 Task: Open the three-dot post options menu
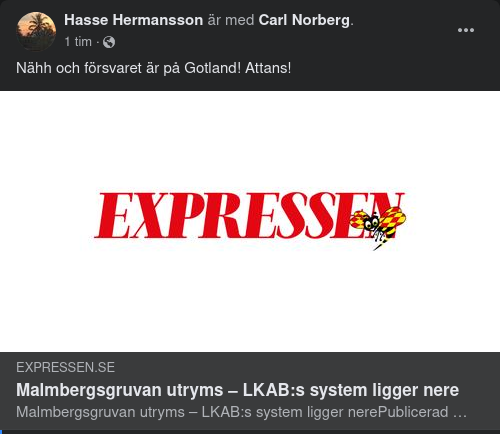(x=466, y=30)
